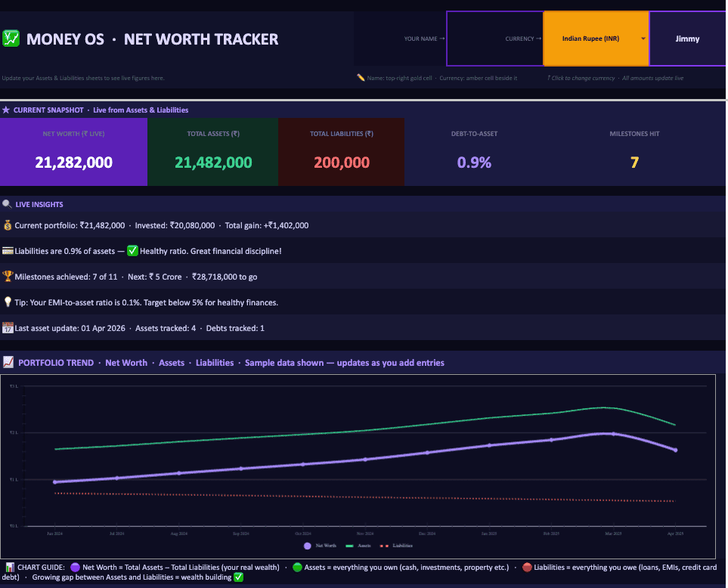Click the lightbulb icon beside the EMI tip

tap(8, 302)
